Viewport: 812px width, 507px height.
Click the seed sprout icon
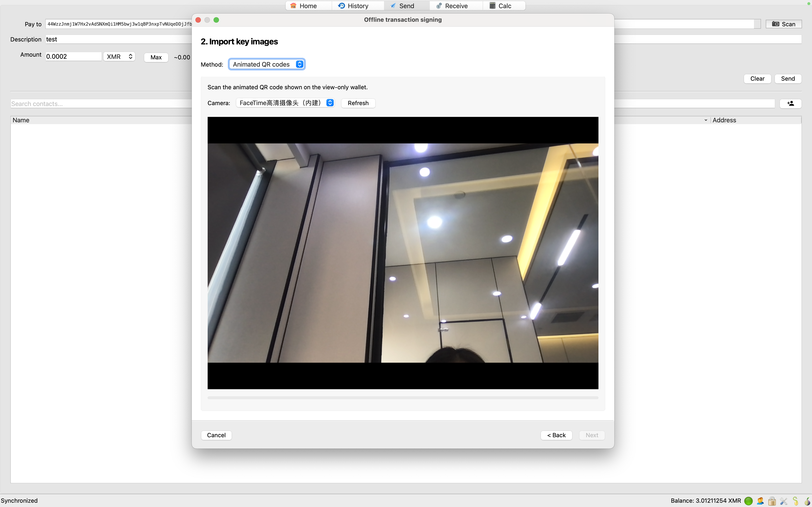(795, 501)
